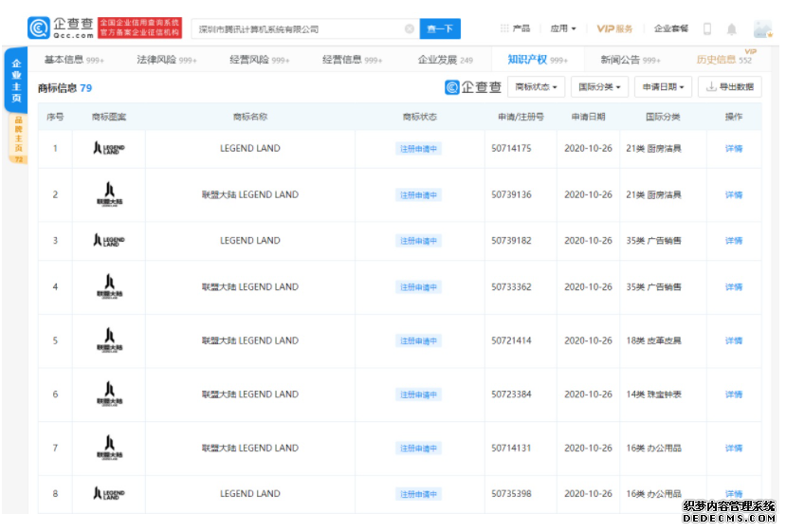Image resolution: width=786 pixels, height=532 pixels.
Task: Switch to 法律风险 tab
Action: [x=167, y=60]
